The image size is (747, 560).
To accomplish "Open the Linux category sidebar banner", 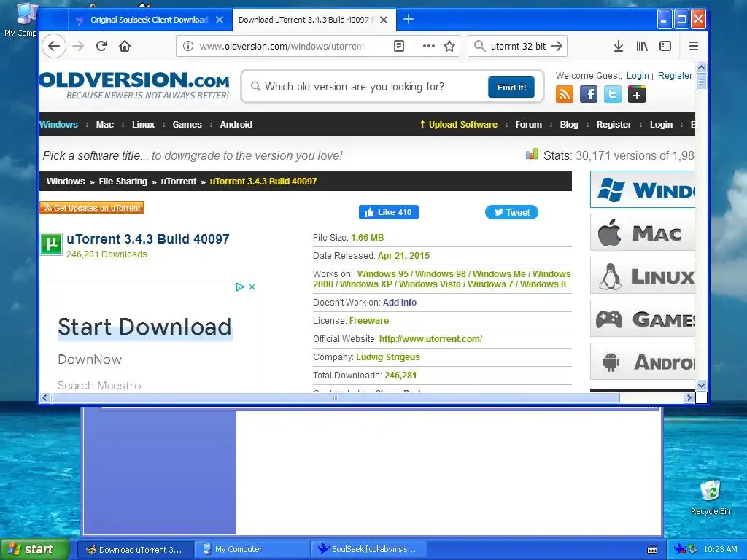I will coord(643,276).
